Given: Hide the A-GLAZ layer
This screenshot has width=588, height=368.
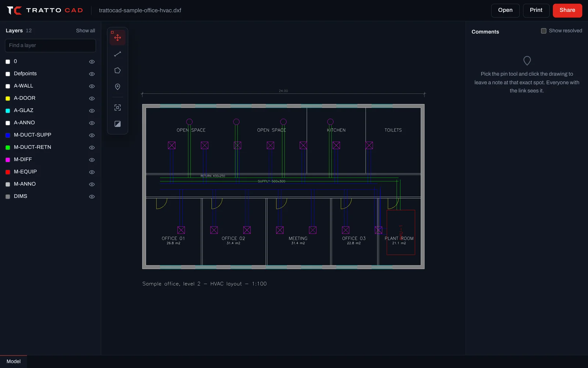Looking at the screenshot, I should pyautogui.click(x=92, y=111).
